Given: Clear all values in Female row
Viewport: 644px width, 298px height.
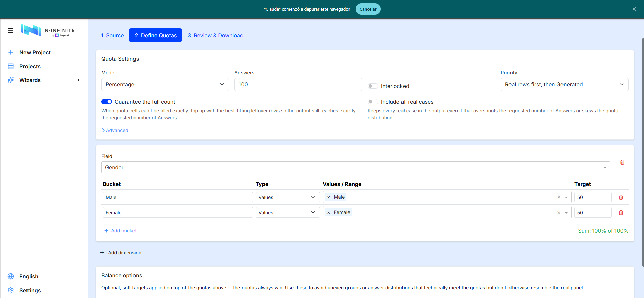Looking at the screenshot, I should tap(559, 213).
